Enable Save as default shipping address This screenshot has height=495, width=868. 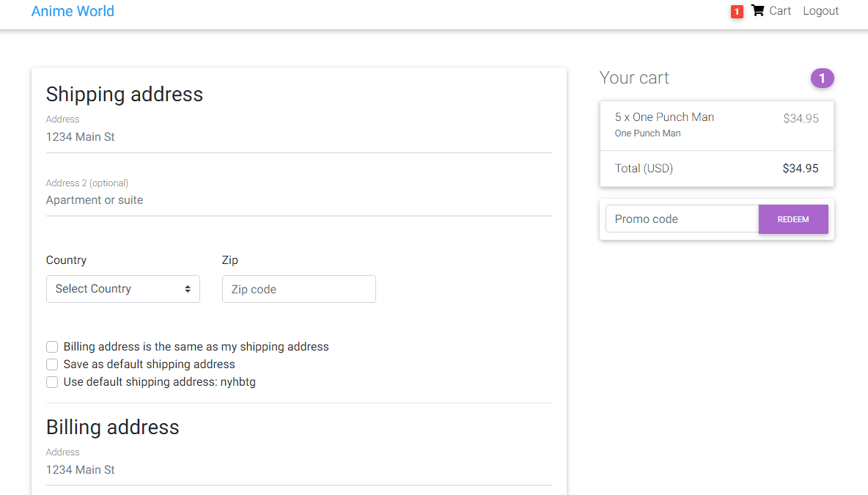[52, 364]
